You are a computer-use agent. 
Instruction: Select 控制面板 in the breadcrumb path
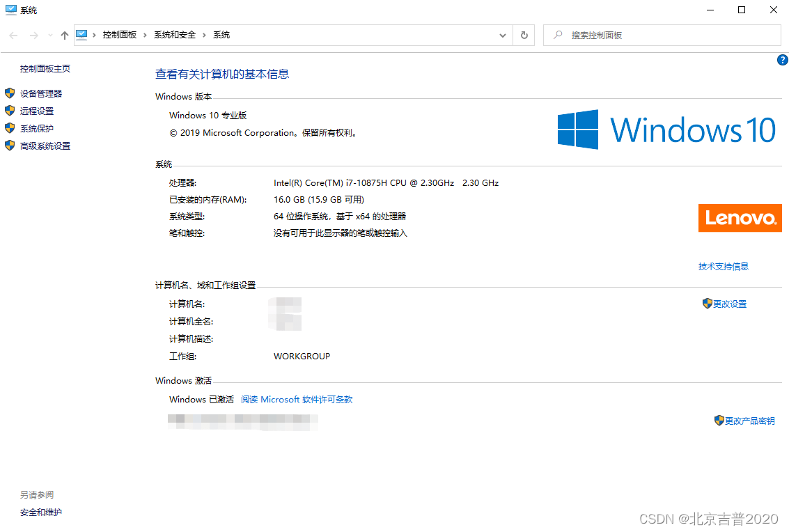click(120, 35)
